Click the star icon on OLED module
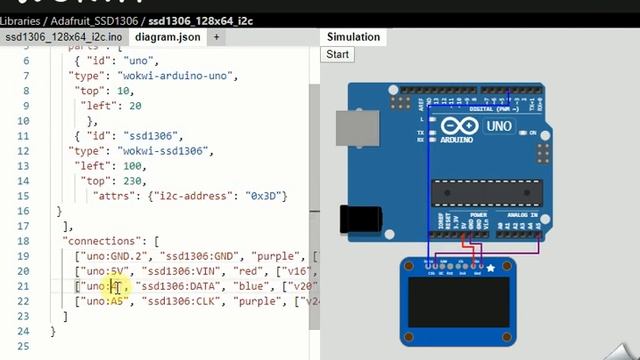 [x=491, y=268]
